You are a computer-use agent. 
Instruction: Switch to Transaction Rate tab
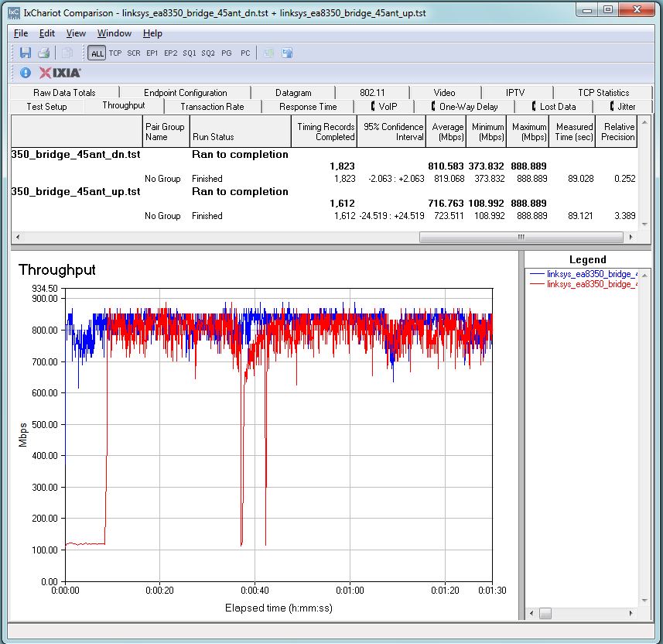point(212,107)
